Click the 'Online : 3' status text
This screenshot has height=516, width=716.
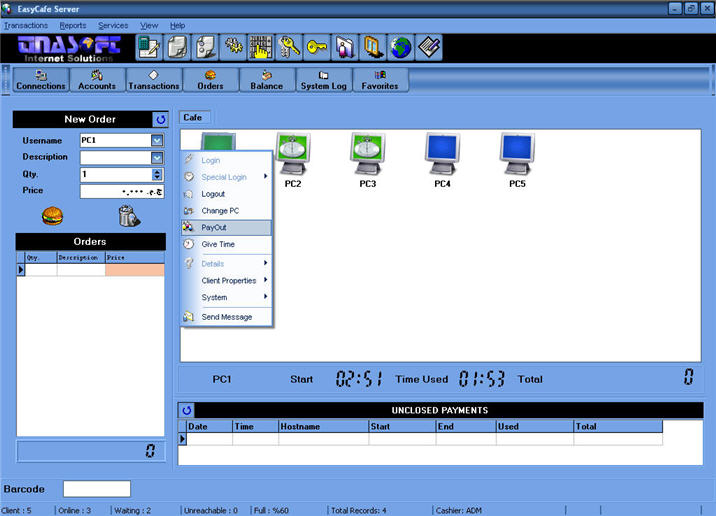point(74,511)
